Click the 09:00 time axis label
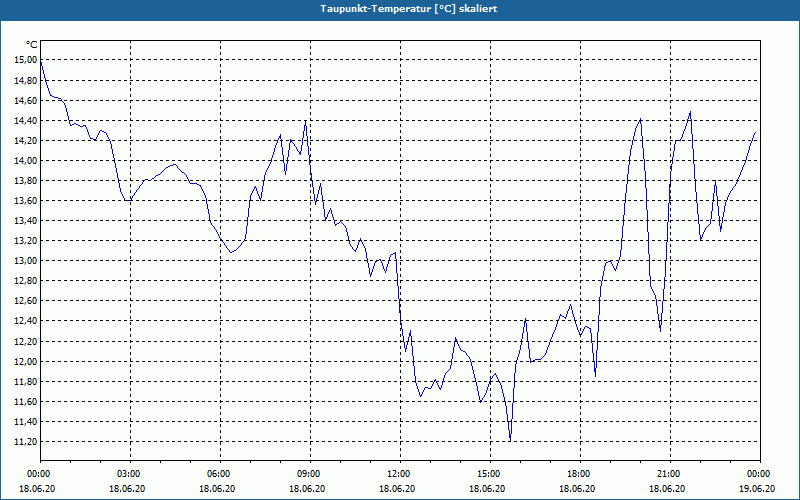 click(310, 474)
